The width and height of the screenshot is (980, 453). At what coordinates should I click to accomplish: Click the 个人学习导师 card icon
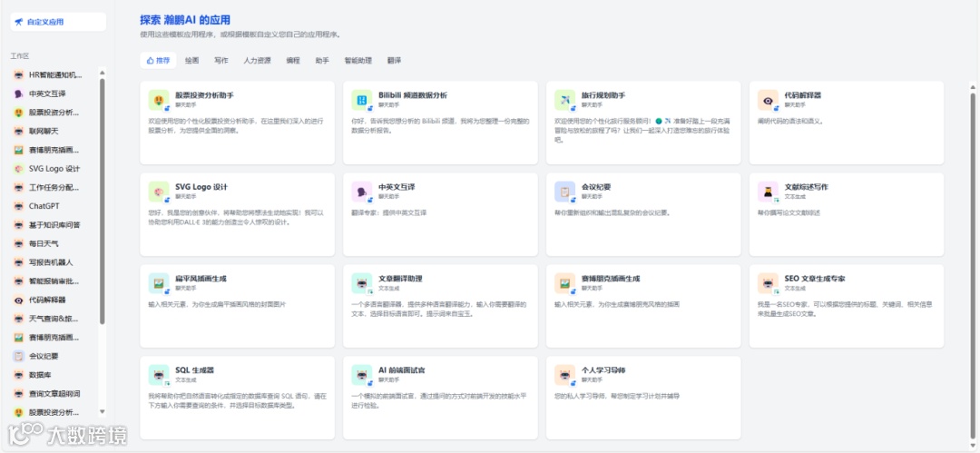pos(565,375)
